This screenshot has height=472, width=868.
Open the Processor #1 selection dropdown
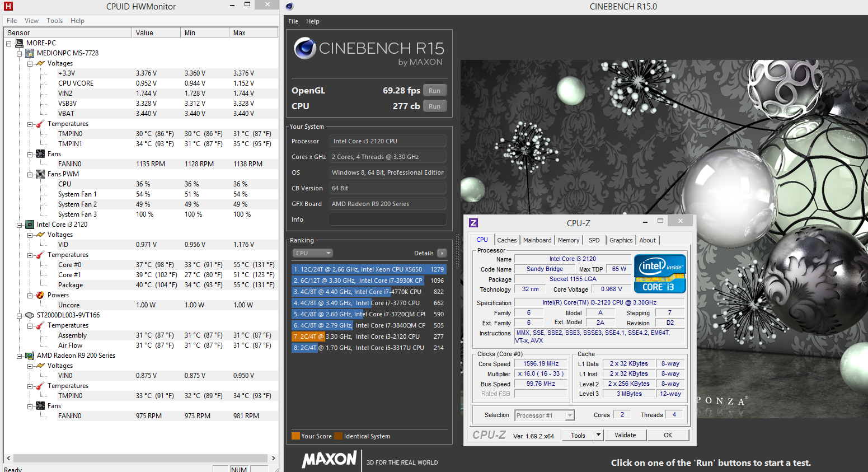point(569,415)
